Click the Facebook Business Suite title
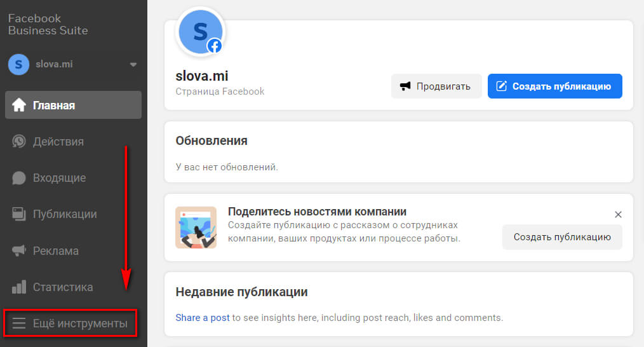Screen dimensions: 644x347 tap(48, 24)
